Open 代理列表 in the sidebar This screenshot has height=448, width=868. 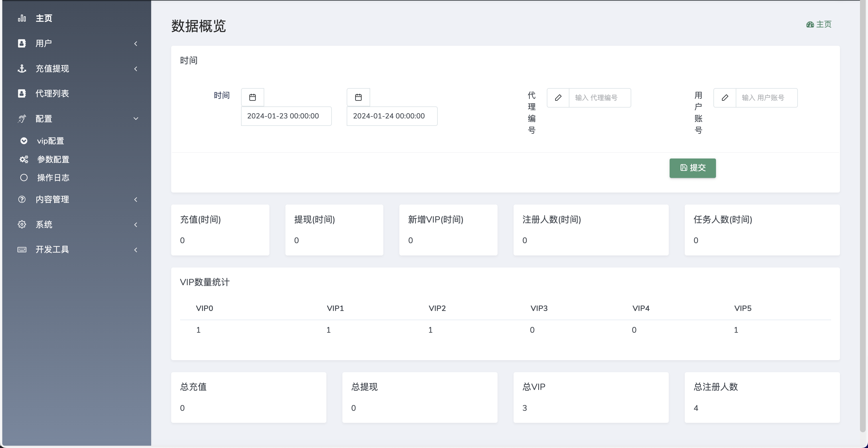[77, 94]
